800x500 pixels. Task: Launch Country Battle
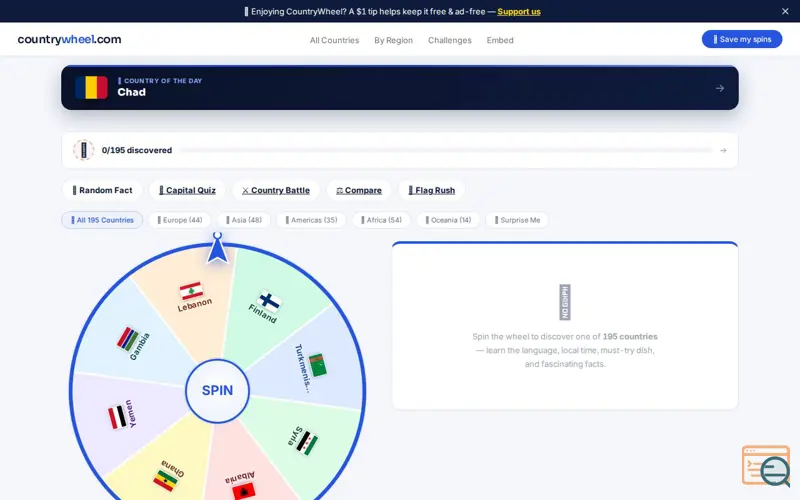276,190
